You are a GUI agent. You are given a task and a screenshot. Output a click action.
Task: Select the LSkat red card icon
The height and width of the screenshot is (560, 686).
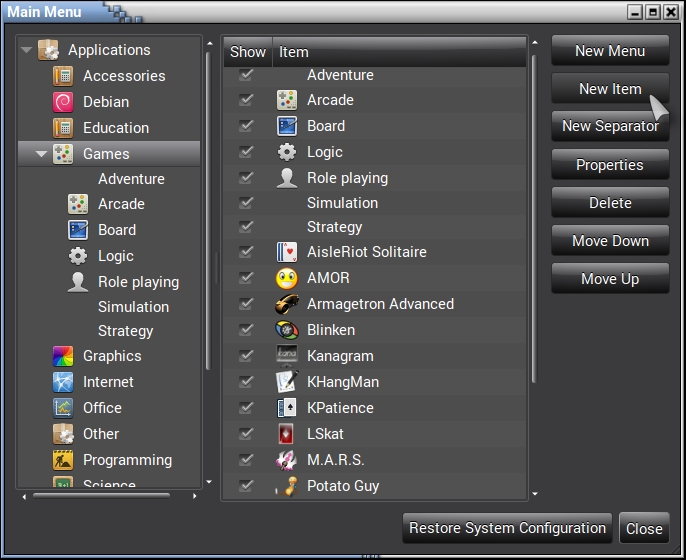tap(287, 434)
